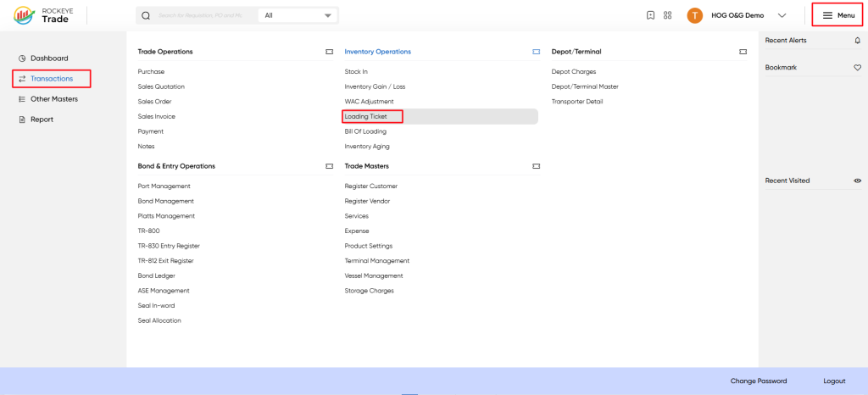Open TR-830 Entry Register
This screenshot has width=868, height=395.
169,246
